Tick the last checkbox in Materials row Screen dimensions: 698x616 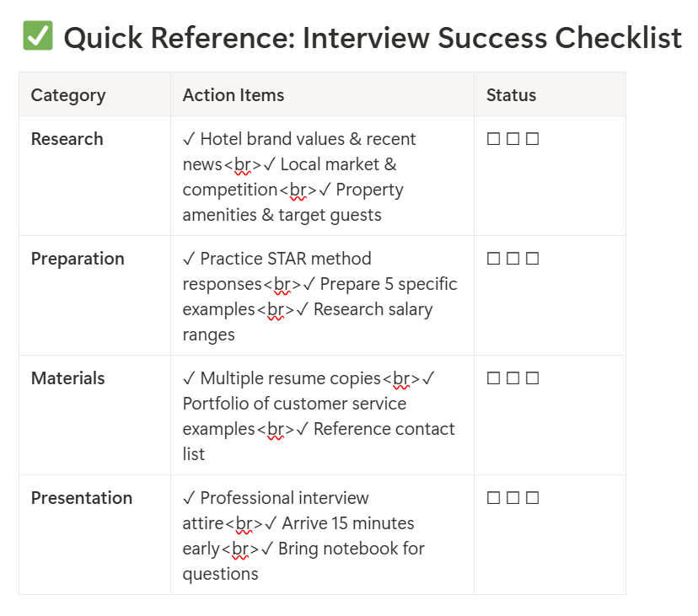click(x=533, y=378)
